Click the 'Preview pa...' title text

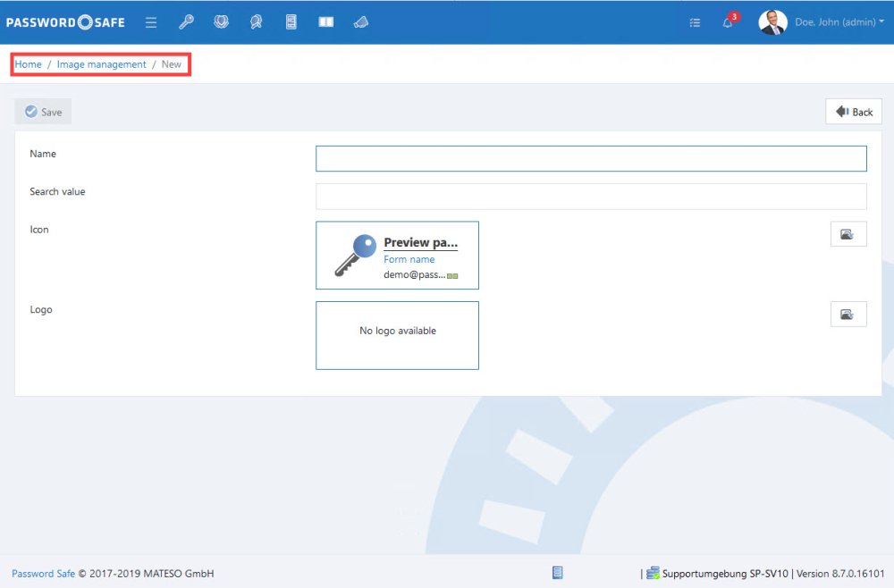coord(421,243)
